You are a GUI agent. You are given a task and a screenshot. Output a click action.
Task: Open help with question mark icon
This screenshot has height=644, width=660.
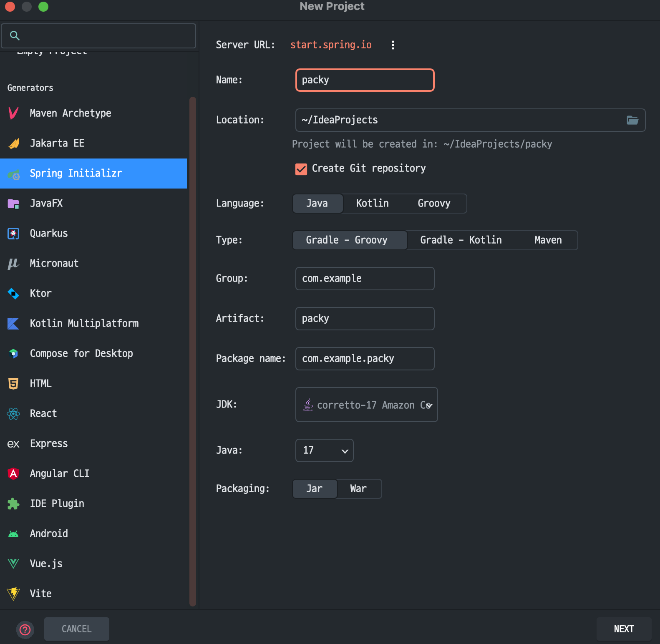click(25, 629)
